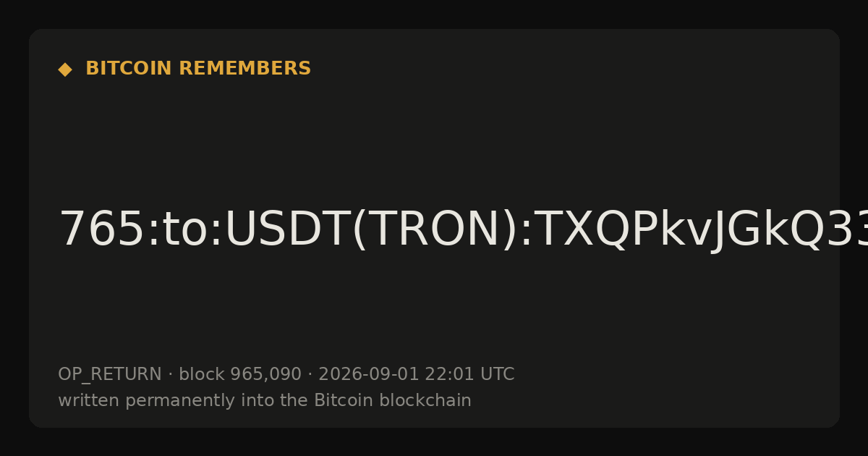868x456 pixels.
Task: Select the BITCOIN REMEMBERS header title
Action: click(198, 69)
